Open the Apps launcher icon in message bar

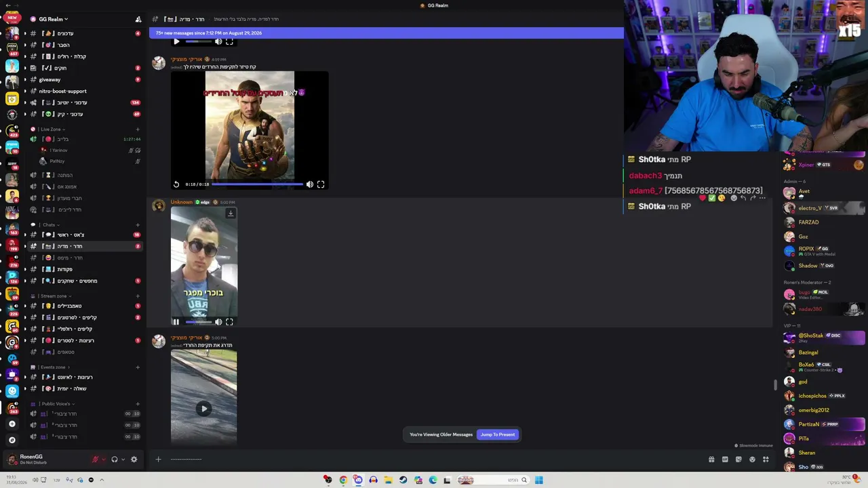pyautogui.click(x=766, y=460)
